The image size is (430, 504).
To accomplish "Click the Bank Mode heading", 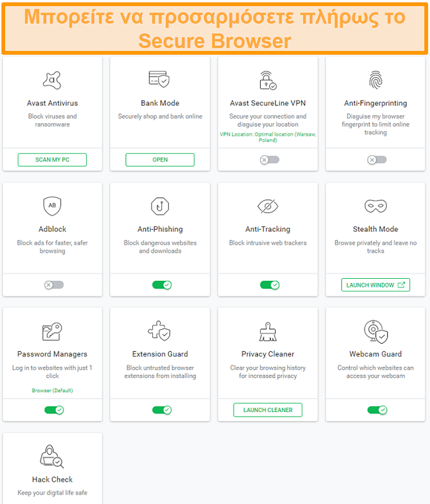I will click(160, 103).
